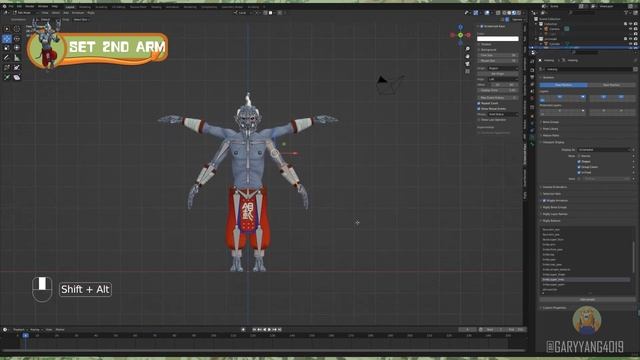
Task: Toggle camera view navigation icon
Action: (x=467, y=64)
